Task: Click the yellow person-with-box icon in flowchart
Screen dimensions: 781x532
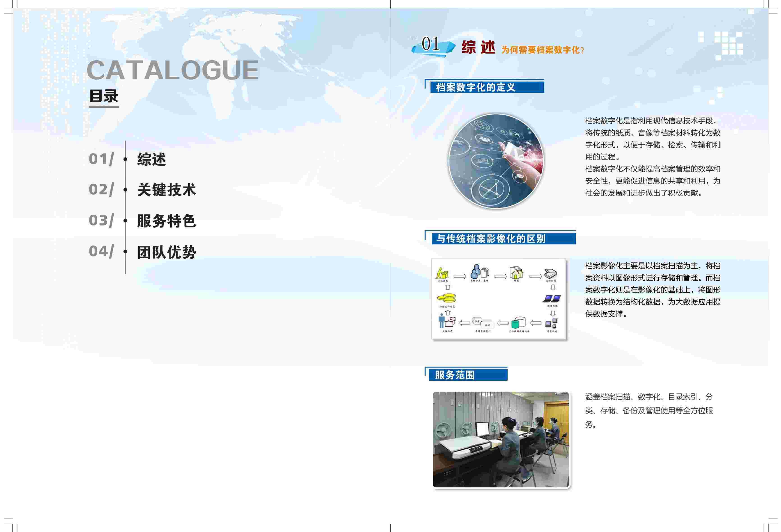Action: (x=442, y=273)
